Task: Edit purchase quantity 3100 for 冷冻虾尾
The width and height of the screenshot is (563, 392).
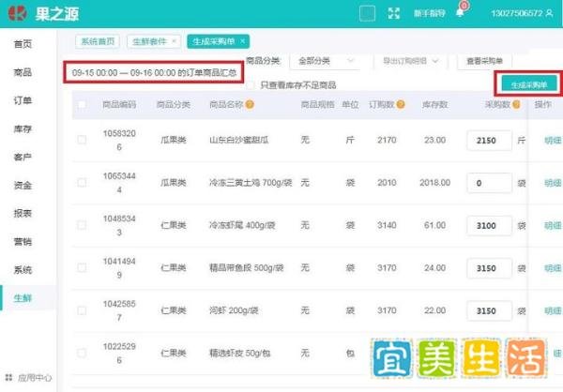Action: coord(490,226)
